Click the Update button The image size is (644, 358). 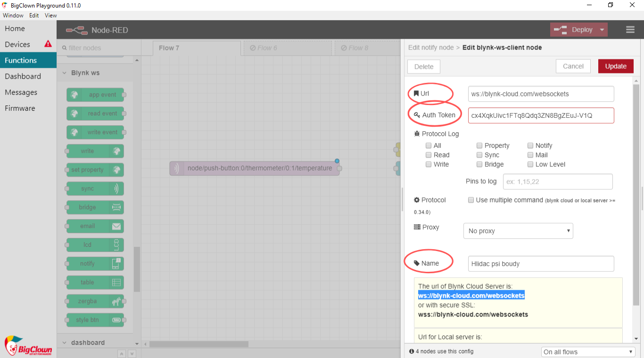click(616, 66)
